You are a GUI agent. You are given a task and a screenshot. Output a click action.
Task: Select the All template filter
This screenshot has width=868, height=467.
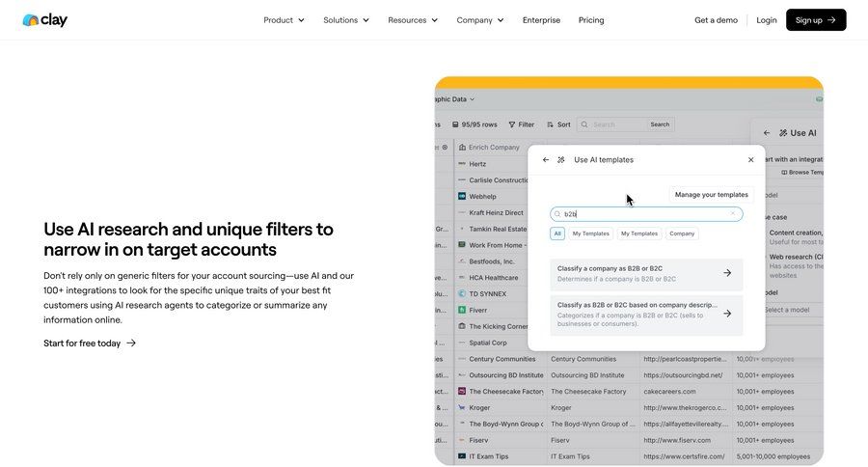(557, 233)
